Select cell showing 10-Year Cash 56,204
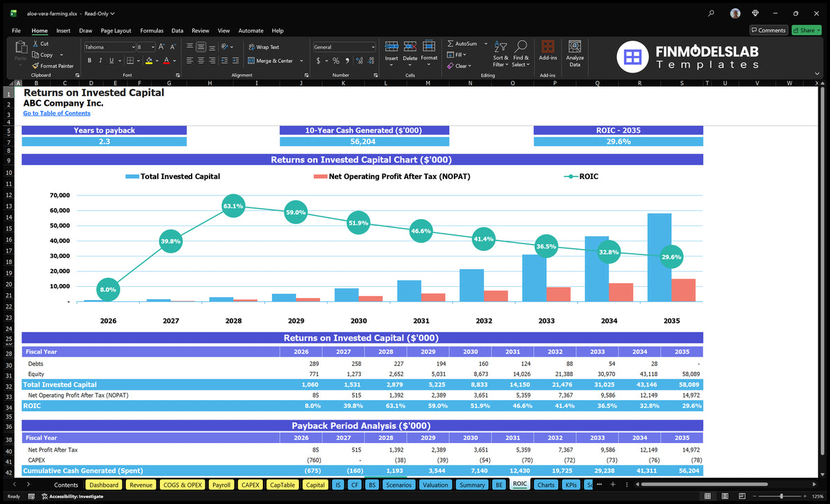The width and height of the screenshot is (830, 504). [x=365, y=142]
